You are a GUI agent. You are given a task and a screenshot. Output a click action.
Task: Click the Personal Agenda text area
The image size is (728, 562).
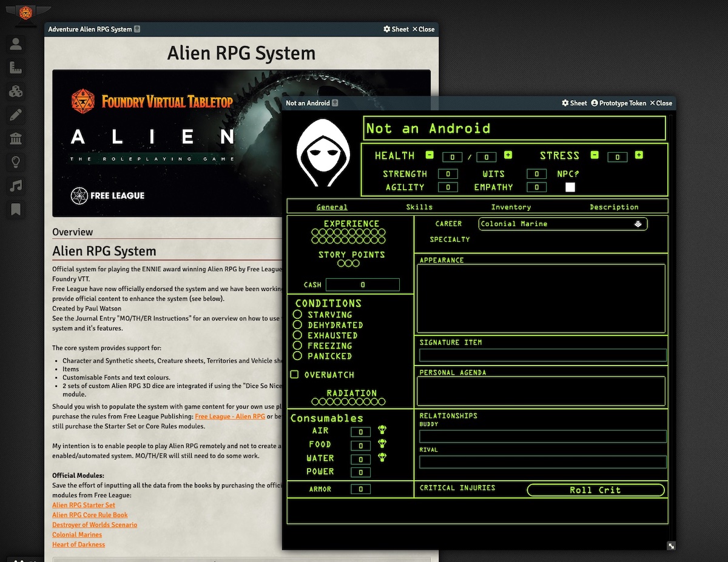point(541,390)
